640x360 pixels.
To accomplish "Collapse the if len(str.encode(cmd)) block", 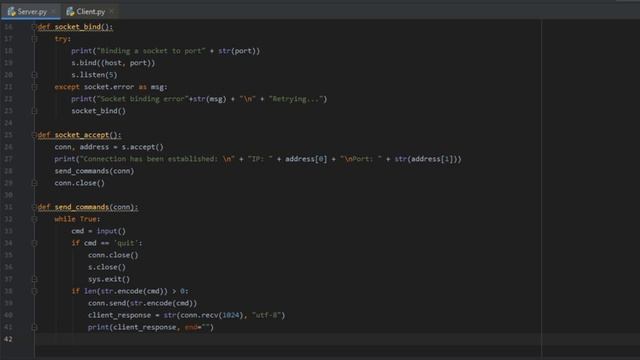I will tap(34, 291).
